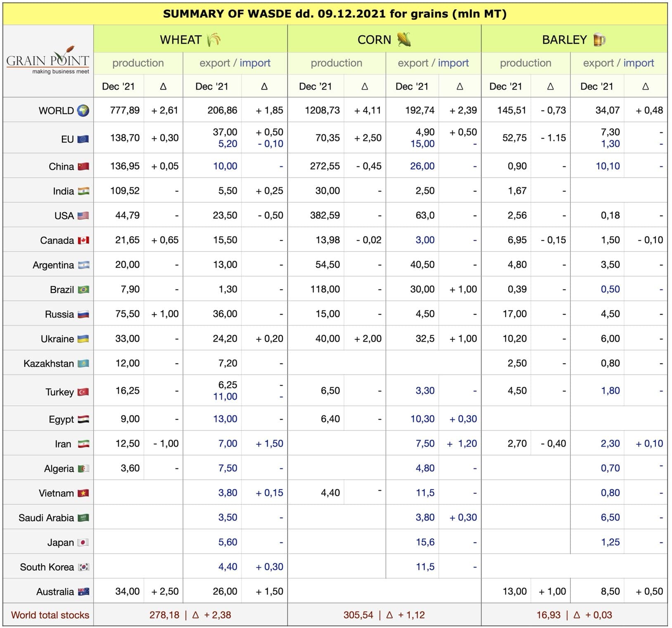Click the beer mug icon beside BARLEY
Viewport: 672px width, 628px height.
coord(599,40)
